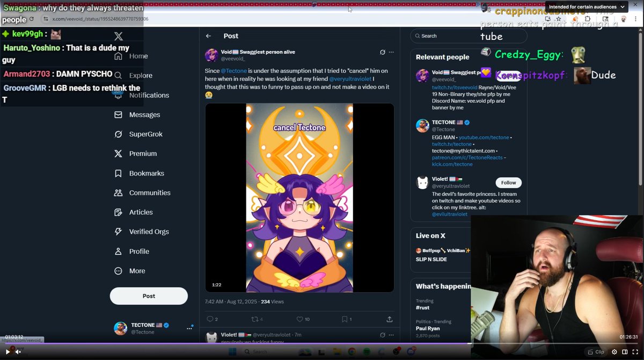Viewport: 644px width, 360px height.
Task: Go to Premium in the sidebar
Action: [x=135, y=154]
